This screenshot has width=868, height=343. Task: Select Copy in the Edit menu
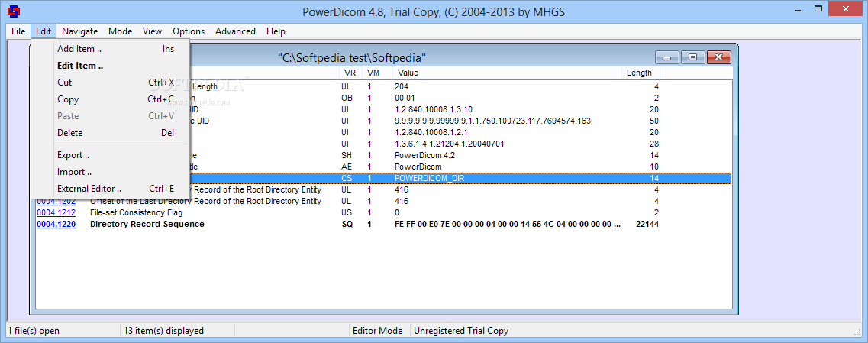coord(111,99)
